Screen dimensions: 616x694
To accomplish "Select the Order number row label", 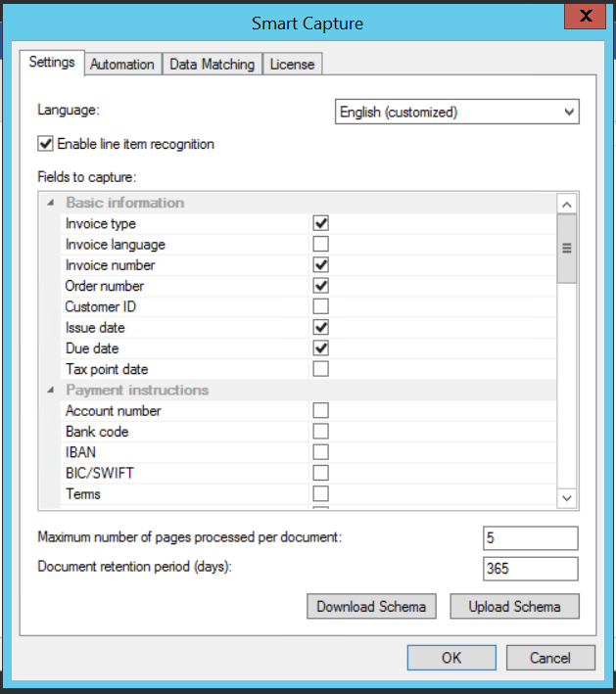I will (x=105, y=286).
